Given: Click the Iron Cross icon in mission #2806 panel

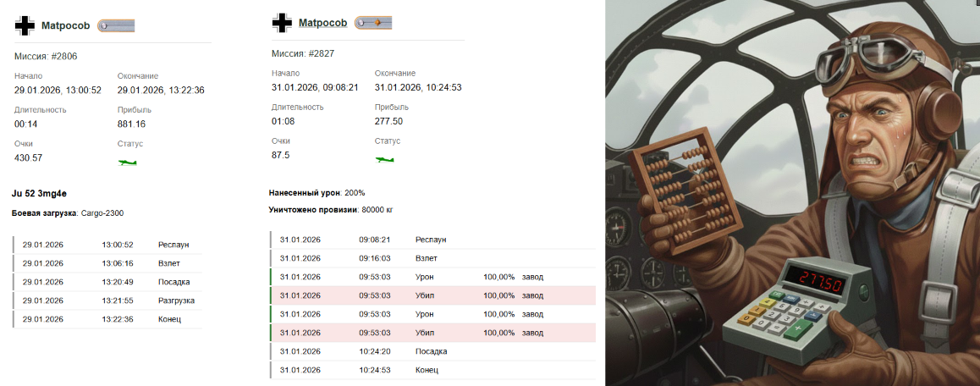Looking at the screenshot, I should pos(25,25).
